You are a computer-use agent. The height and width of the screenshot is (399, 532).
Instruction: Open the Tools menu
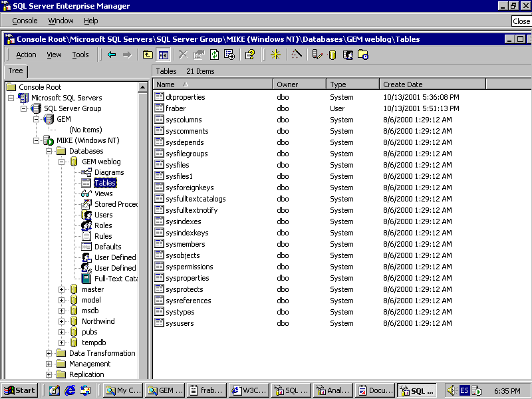click(80, 55)
